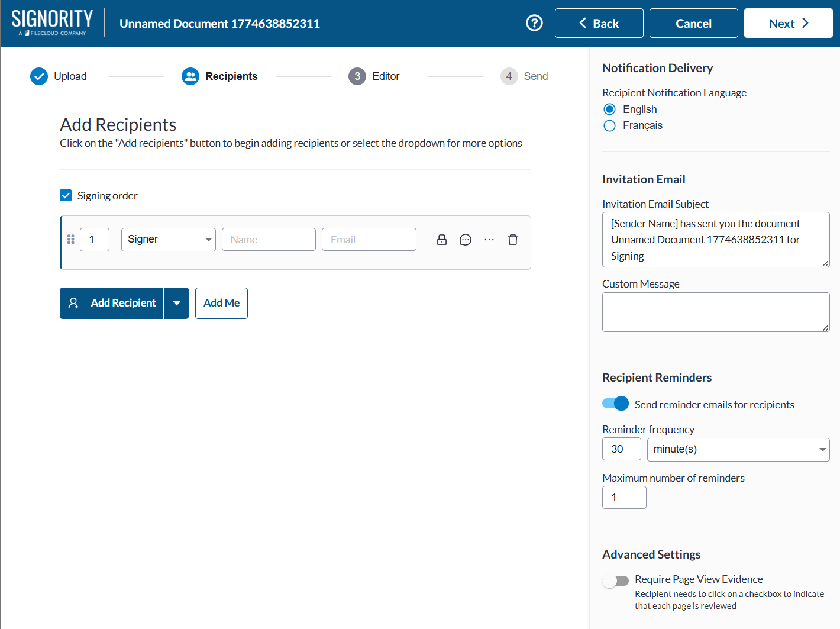Image resolution: width=840 pixels, height=629 pixels.
Task: Click the lock icon in recipient row
Action: 442,240
